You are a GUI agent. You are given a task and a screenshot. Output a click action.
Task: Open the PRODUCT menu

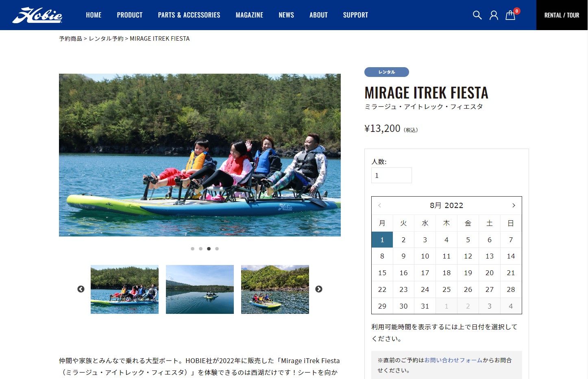130,15
